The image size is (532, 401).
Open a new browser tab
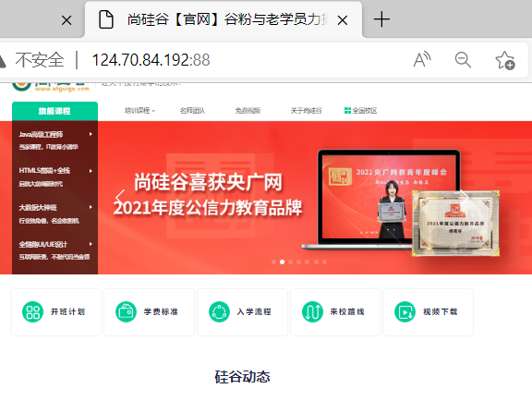[381, 19]
